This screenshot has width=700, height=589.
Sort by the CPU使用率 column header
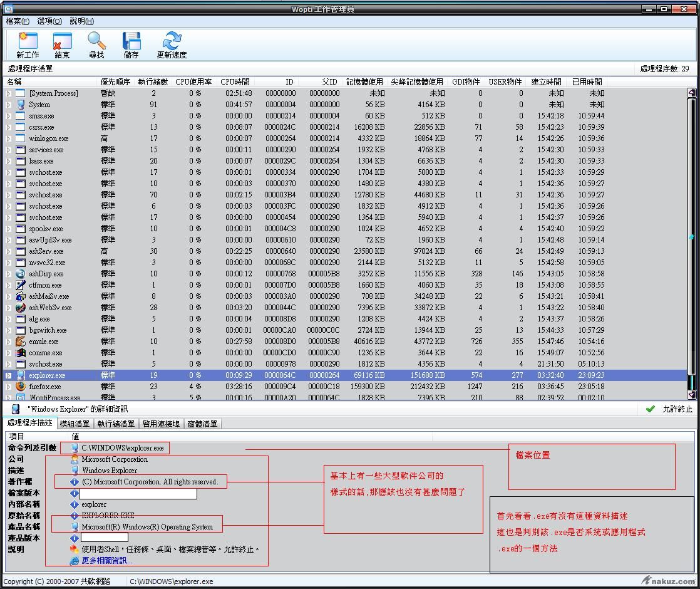(193, 82)
